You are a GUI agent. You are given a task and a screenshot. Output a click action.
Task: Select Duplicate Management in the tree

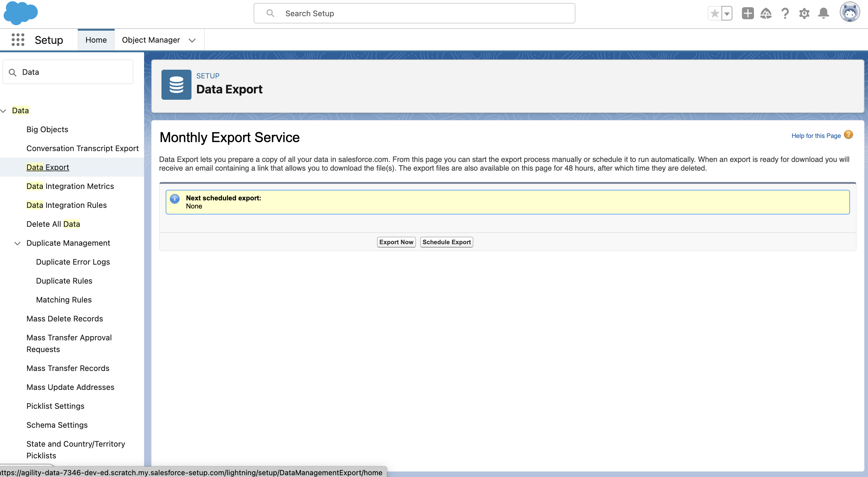tap(68, 243)
